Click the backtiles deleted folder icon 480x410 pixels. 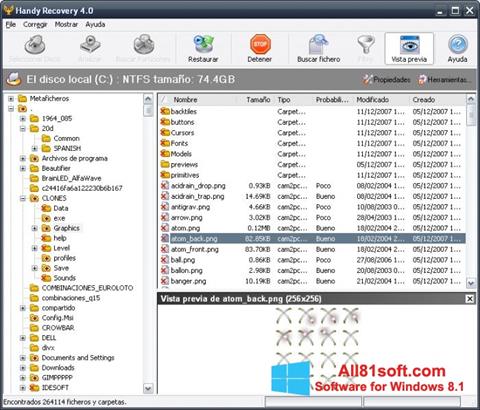point(165,111)
